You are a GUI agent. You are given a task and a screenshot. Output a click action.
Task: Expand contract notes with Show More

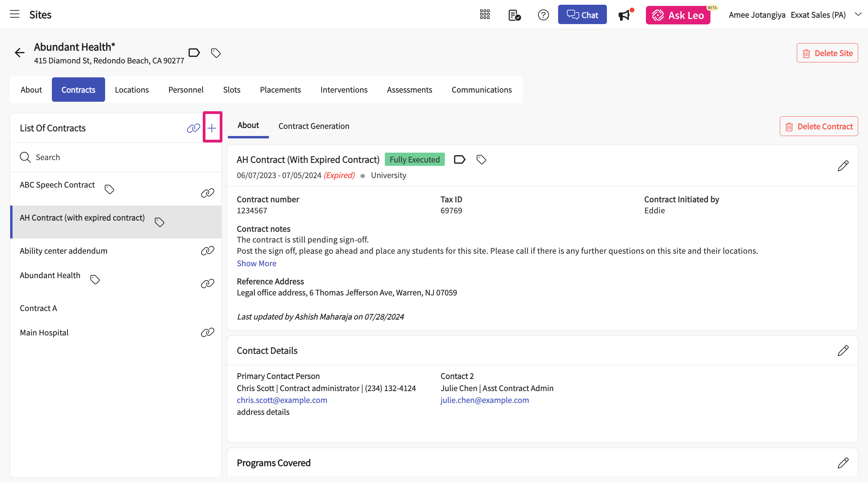tap(256, 264)
